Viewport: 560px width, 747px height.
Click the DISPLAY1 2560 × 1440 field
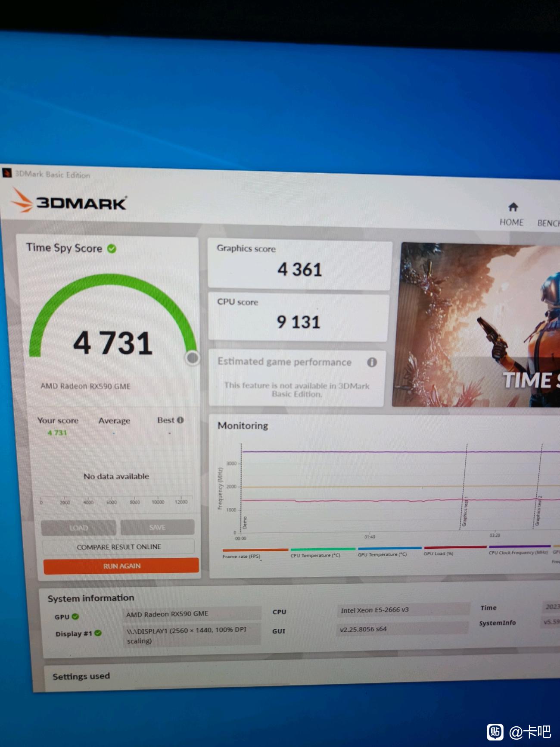(x=192, y=635)
